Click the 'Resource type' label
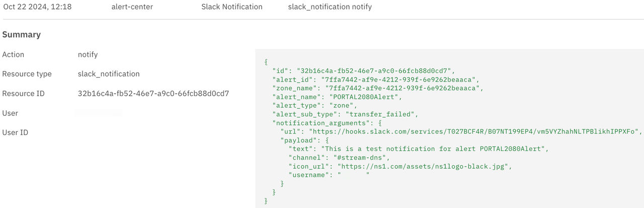 (27, 74)
